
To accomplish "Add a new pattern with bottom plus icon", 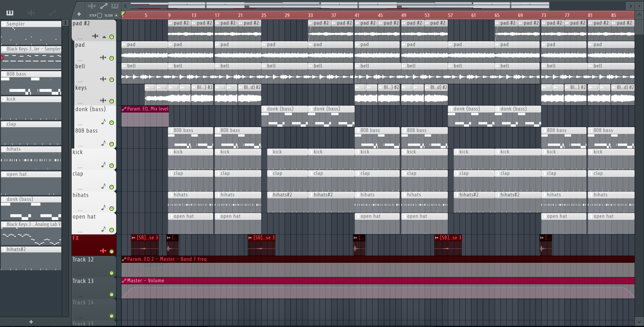I will pyautogui.click(x=31, y=322).
